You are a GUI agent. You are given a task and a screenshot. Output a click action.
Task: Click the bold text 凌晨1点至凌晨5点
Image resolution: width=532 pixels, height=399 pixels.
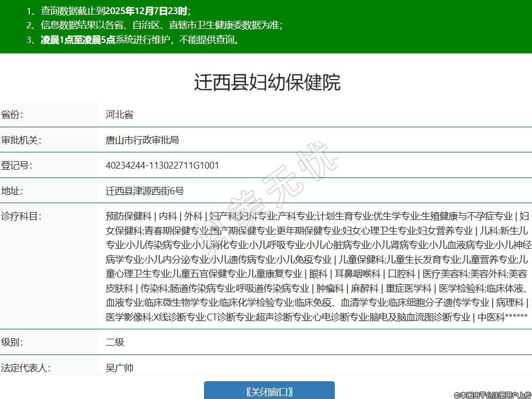click(x=78, y=40)
